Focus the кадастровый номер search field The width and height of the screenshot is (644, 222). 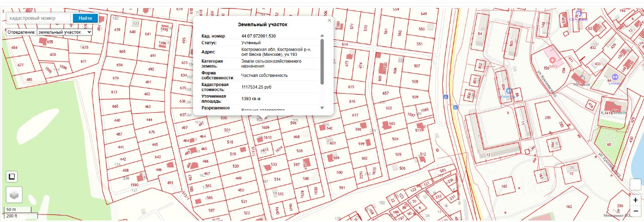click(x=38, y=18)
